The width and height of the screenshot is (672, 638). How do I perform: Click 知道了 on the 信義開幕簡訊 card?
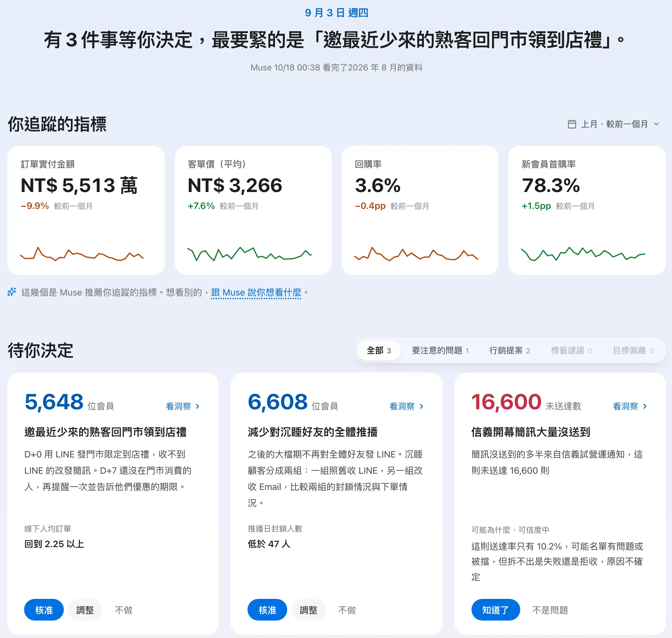[495, 610]
